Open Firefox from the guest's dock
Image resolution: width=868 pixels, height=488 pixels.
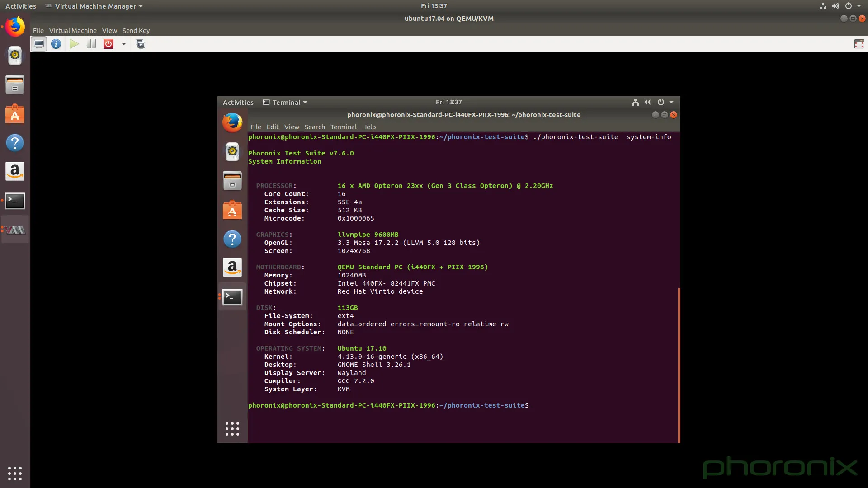(x=232, y=122)
